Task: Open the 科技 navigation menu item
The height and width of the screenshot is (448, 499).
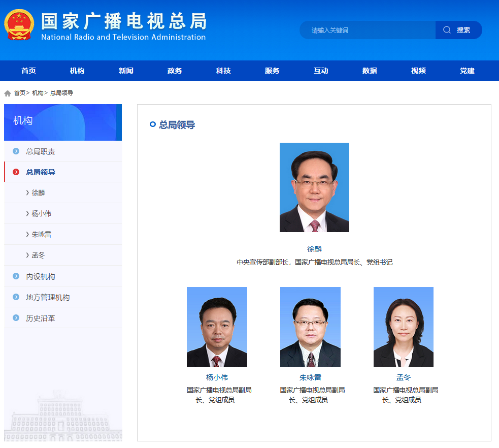Action: (x=223, y=71)
